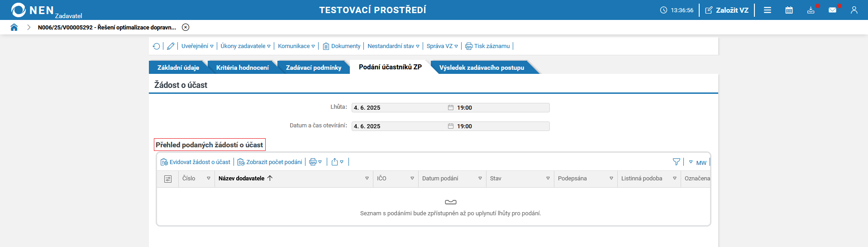868x247 pixels.
Task: Expand the Komunikace menu
Action: 296,46
